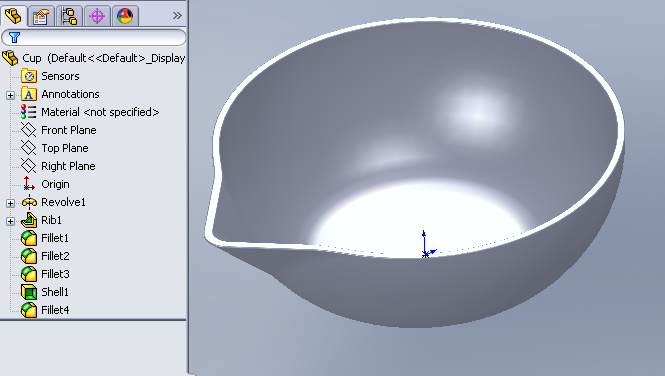Select the Front Plane icon
Image resolution: width=665 pixels, height=376 pixels.
29,130
